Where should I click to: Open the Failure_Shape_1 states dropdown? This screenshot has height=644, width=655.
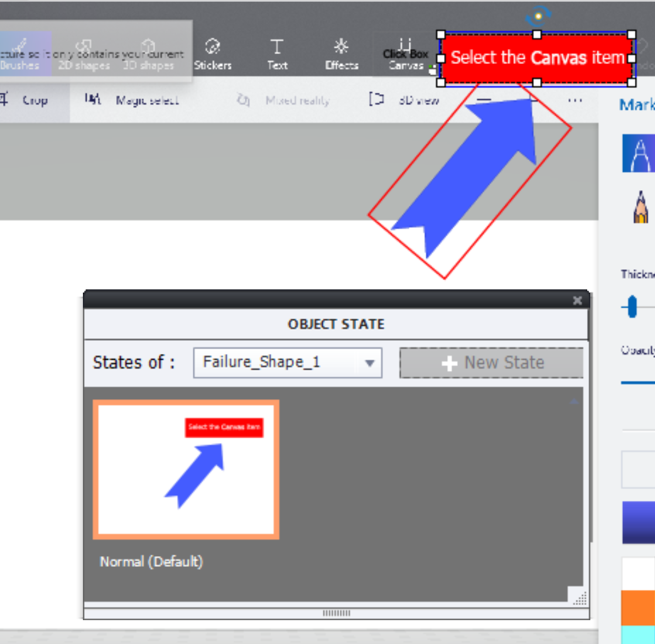coord(369,363)
